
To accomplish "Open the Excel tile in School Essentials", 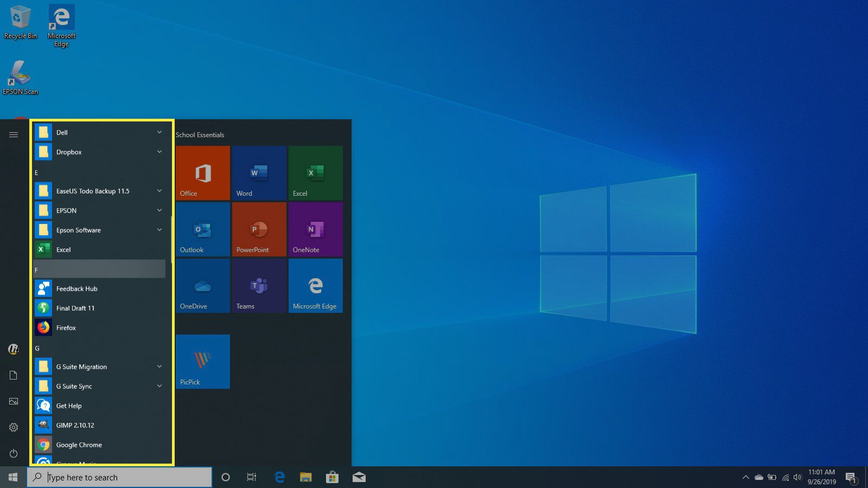I will pos(316,173).
